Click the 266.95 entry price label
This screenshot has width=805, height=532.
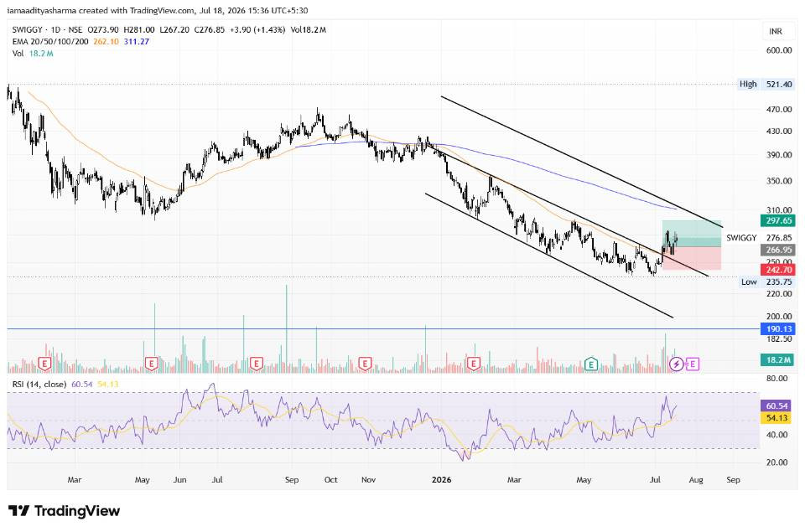(778, 250)
